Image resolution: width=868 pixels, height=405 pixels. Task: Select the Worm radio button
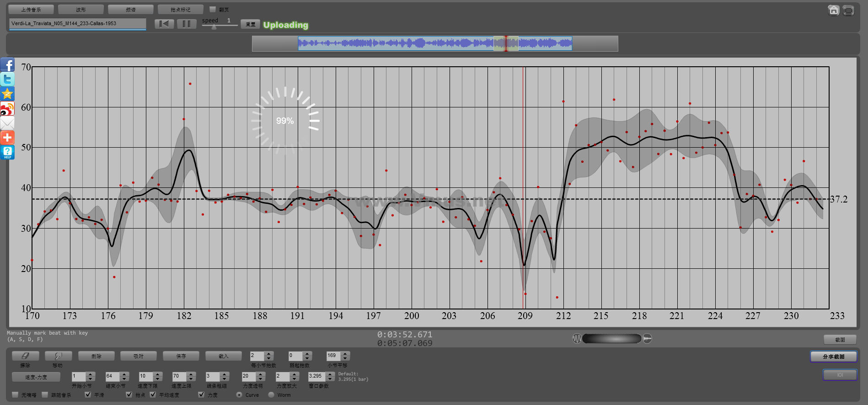click(x=271, y=394)
